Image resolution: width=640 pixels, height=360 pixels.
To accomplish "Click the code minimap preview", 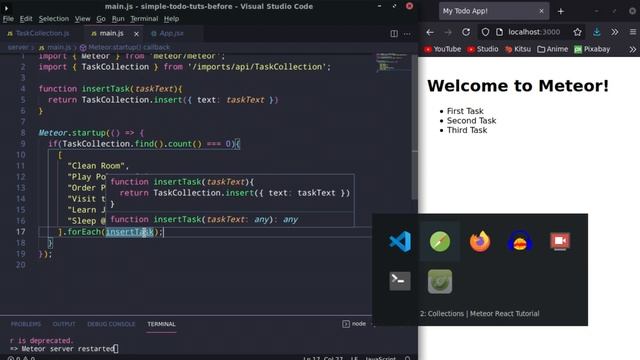I will 393,62.
